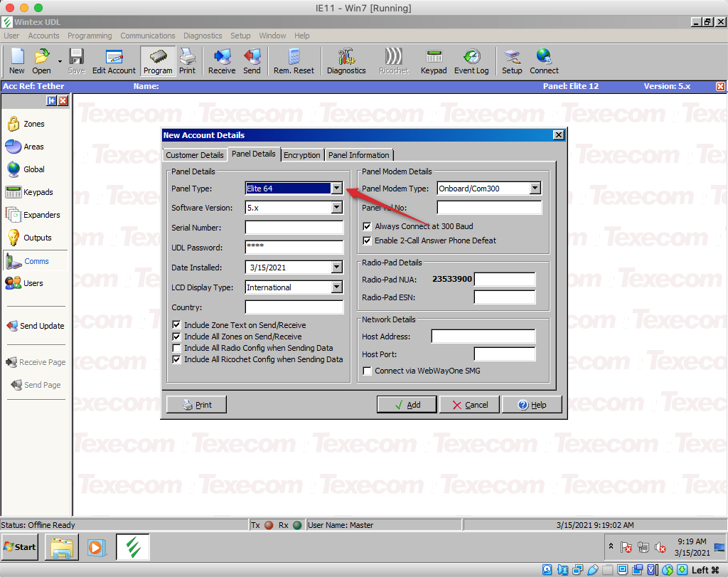Select the Rem. Reset toolbar icon

click(294, 61)
